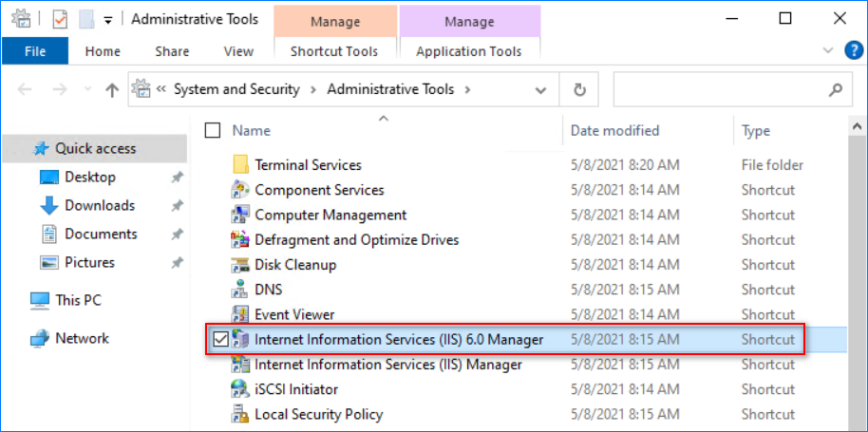Select the Event Viewer file name
This screenshot has height=432, width=868.
point(294,314)
